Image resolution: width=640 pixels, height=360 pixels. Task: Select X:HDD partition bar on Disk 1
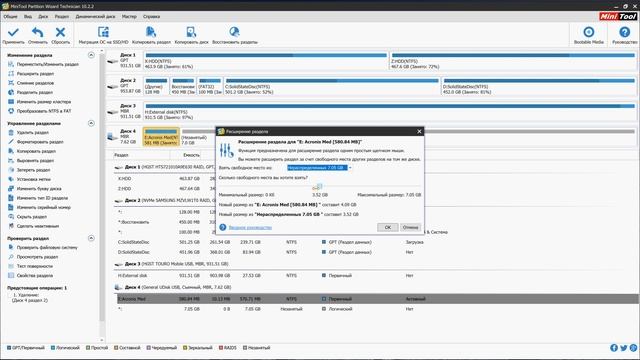coord(266,60)
